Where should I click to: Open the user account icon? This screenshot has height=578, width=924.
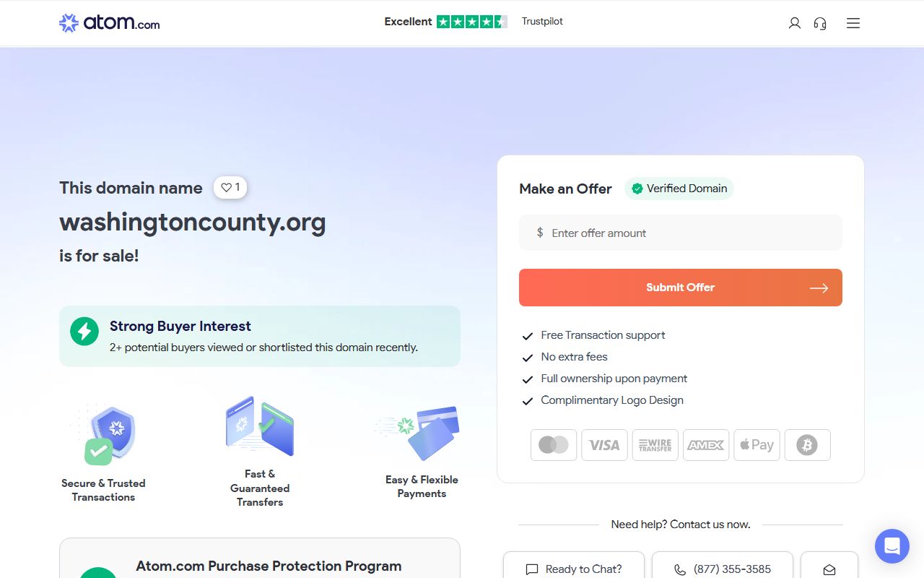(795, 23)
